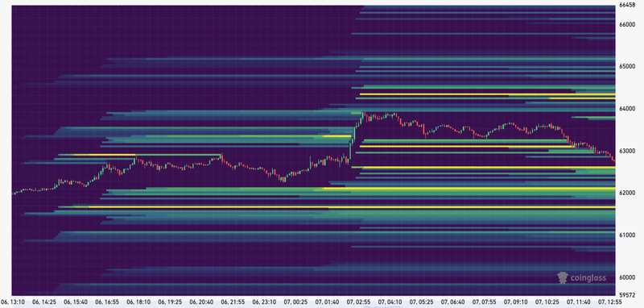The image size is (644, 308).
Task: Click the '07, 09:10' time label
Action: pyautogui.click(x=516, y=302)
